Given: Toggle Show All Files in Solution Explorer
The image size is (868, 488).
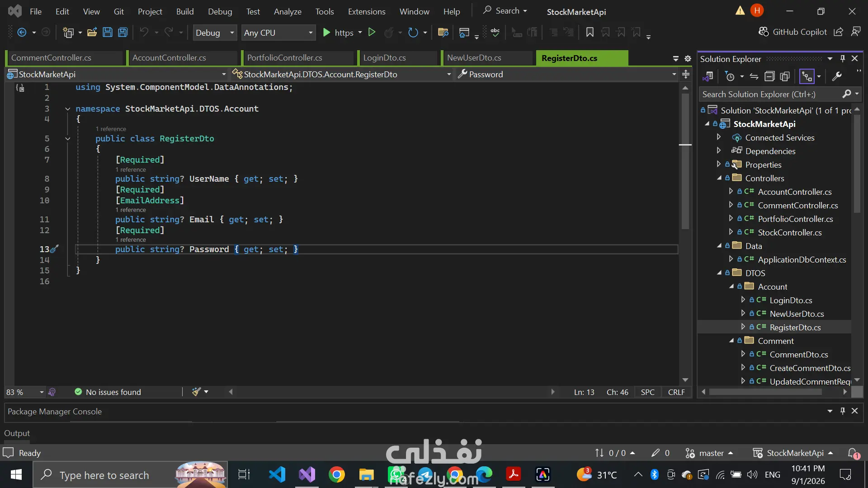Looking at the screenshot, I should [x=785, y=77].
